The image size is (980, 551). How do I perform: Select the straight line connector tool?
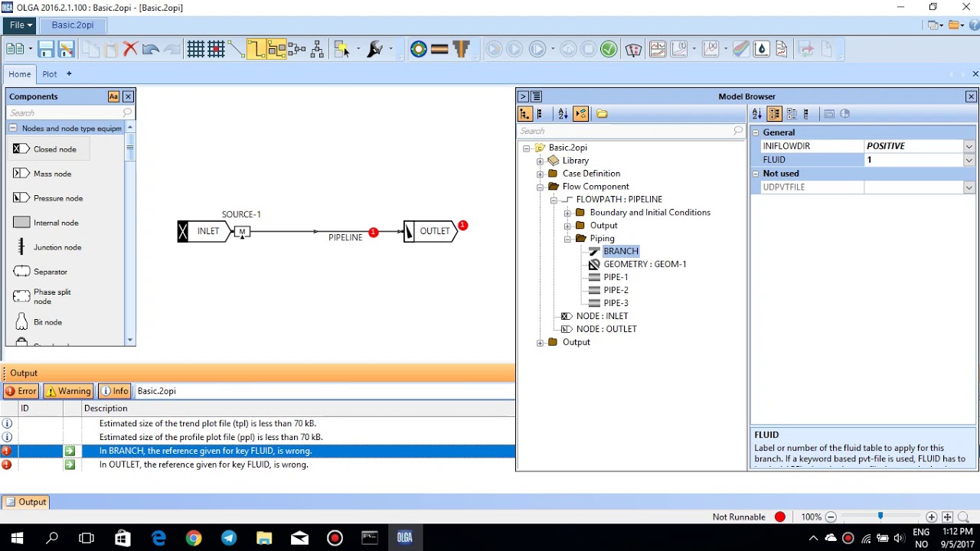[x=236, y=50]
